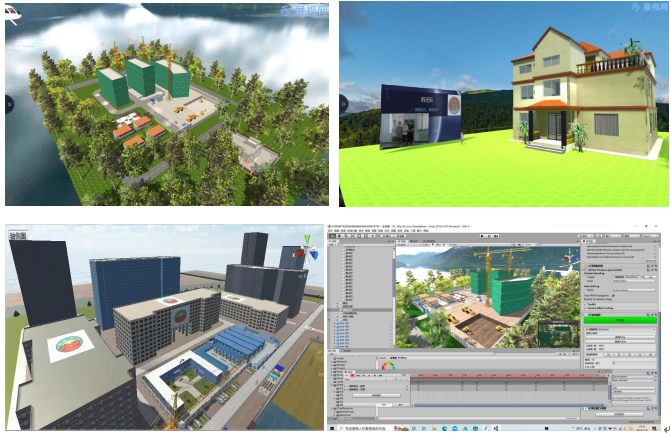The width and height of the screenshot is (670, 433).
Task: Open the Windows Start menu
Action: (x=333, y=428)
